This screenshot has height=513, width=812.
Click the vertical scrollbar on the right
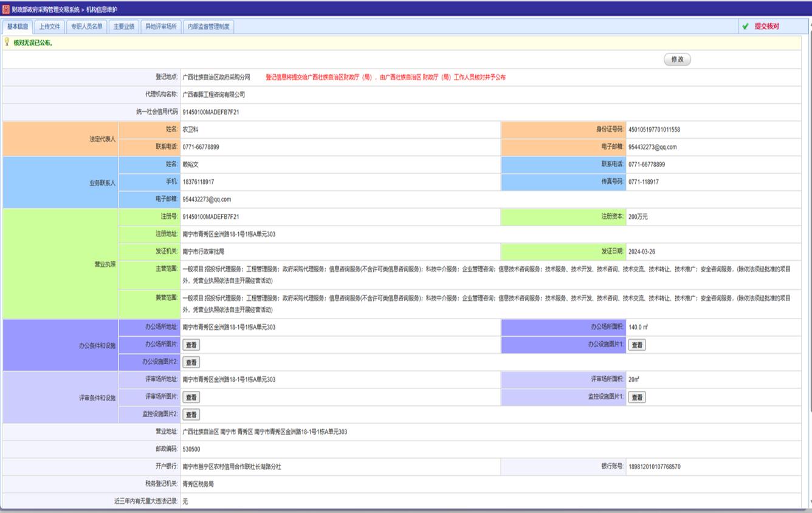tap(809, 243)
